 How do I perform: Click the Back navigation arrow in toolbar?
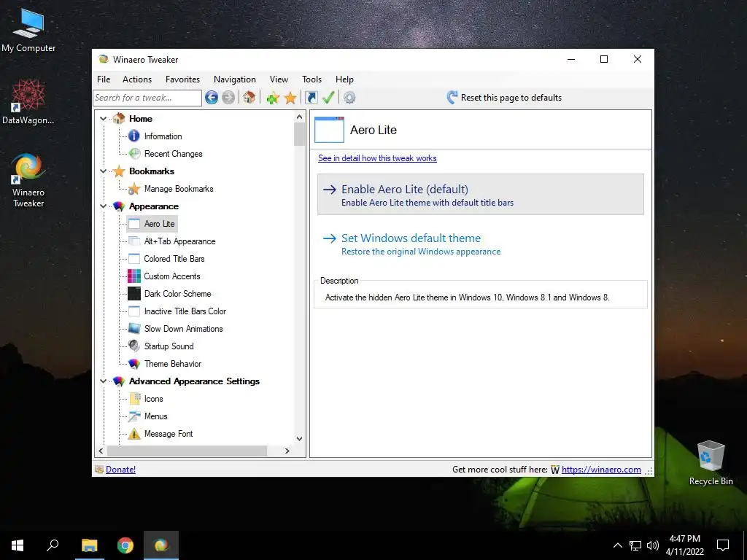212,98
